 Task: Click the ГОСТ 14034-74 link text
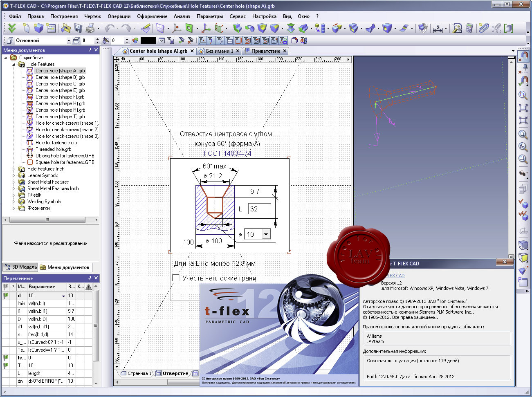227,153
